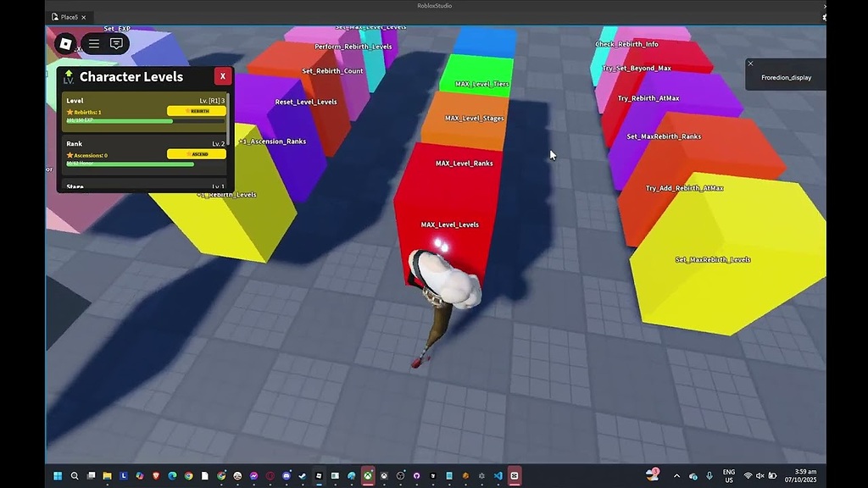Open the Windows search magnifier
This screenshot has height=488, width=868.
[x=74, y=476]
